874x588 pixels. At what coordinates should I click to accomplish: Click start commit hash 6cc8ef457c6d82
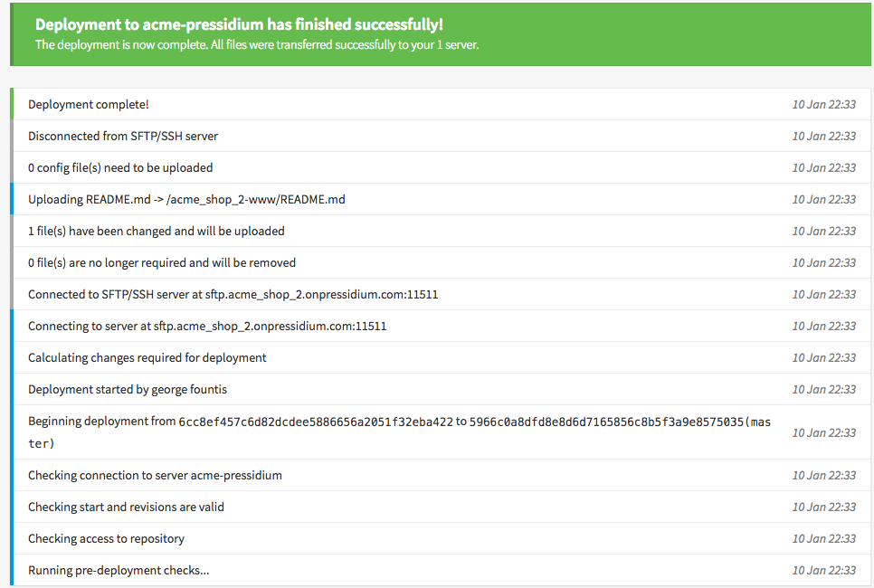pyautogui.click(x=316, y=422)
